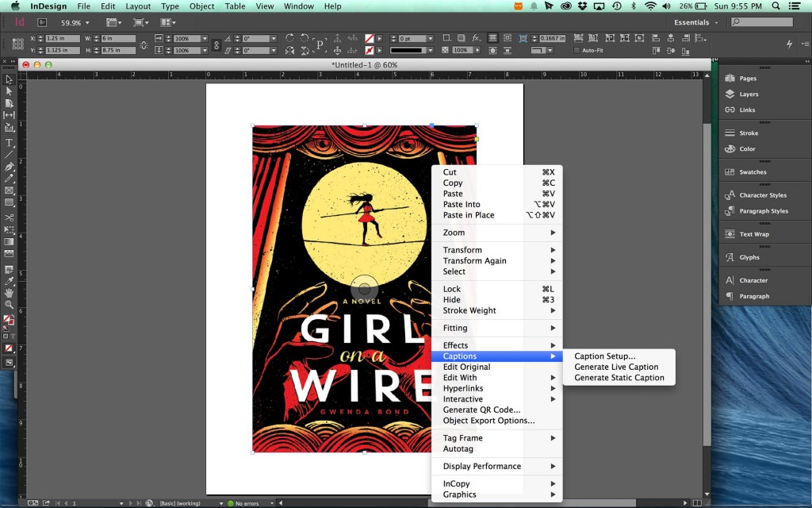Open the Arrange Documents dropdown
This screenshot has height=508, width=812.
click(x=168, y=22)
